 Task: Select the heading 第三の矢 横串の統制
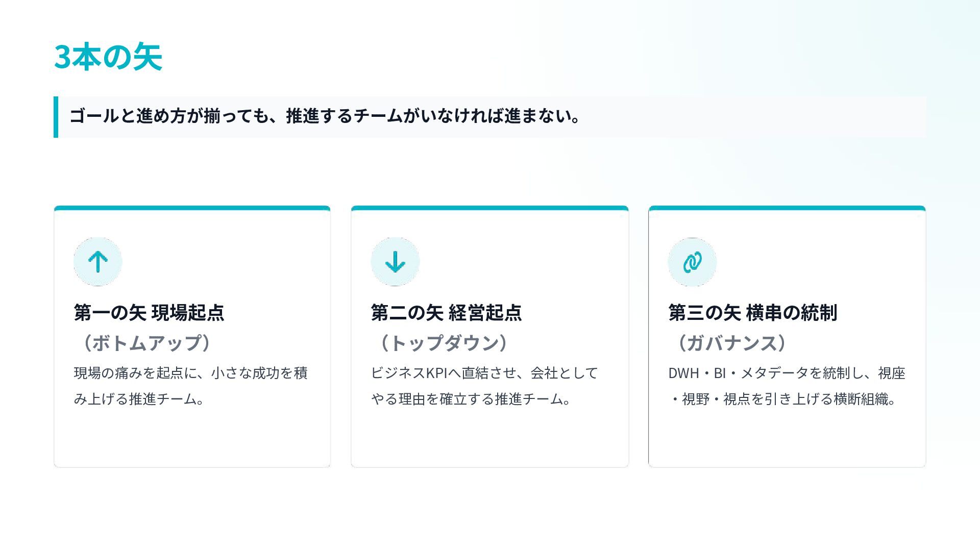752,313
